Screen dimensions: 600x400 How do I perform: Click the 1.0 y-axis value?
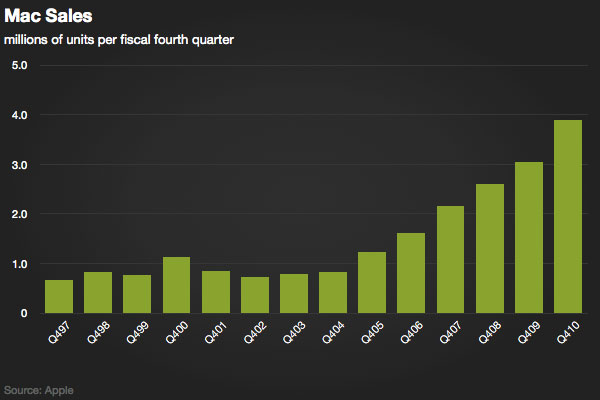(19, 264)
